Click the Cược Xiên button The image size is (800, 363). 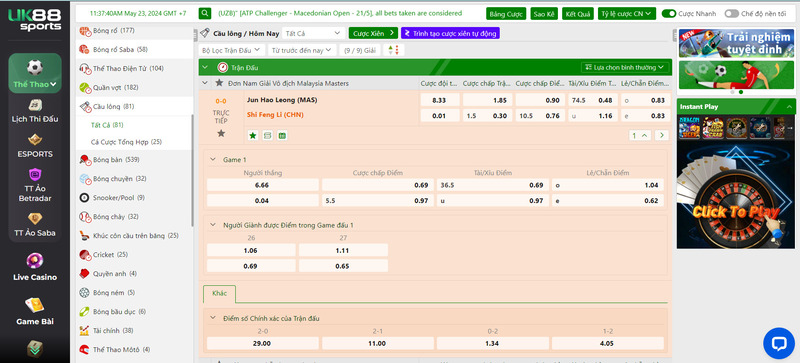373,33
